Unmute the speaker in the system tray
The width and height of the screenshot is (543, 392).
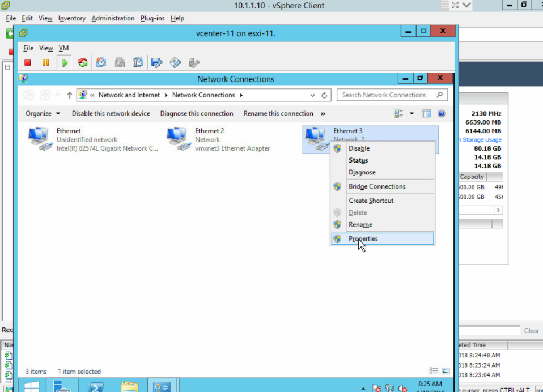click(402, 389)
